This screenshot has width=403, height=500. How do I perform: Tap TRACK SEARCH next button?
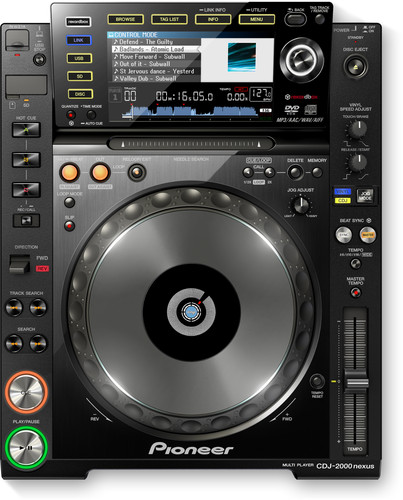click(38, 307)
